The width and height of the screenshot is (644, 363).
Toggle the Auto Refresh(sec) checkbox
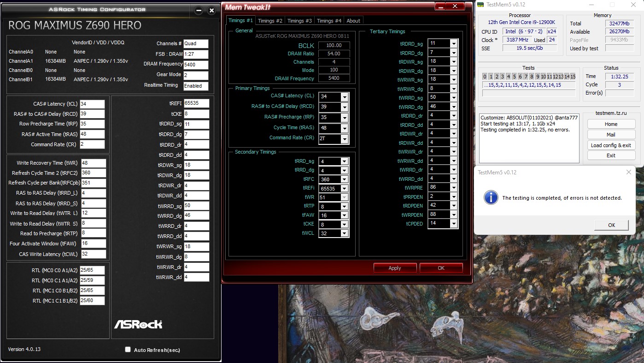pos(128,350)
